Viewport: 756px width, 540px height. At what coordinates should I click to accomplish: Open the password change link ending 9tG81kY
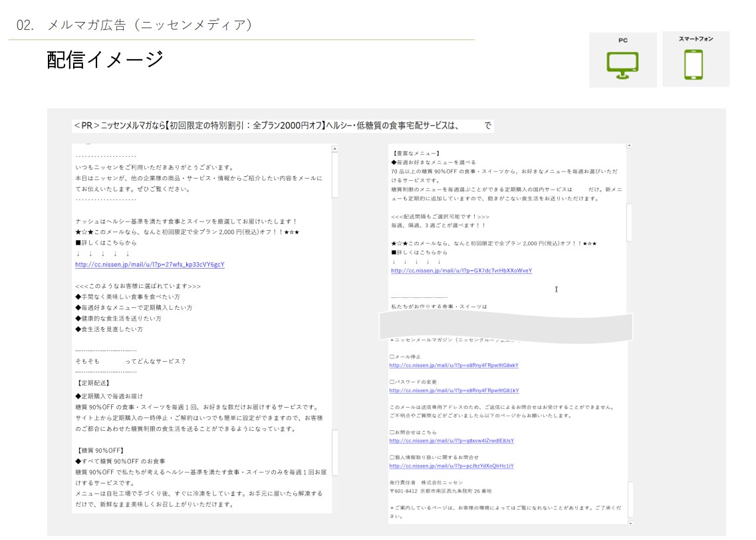pyautogui.click(x=453, y=390)
